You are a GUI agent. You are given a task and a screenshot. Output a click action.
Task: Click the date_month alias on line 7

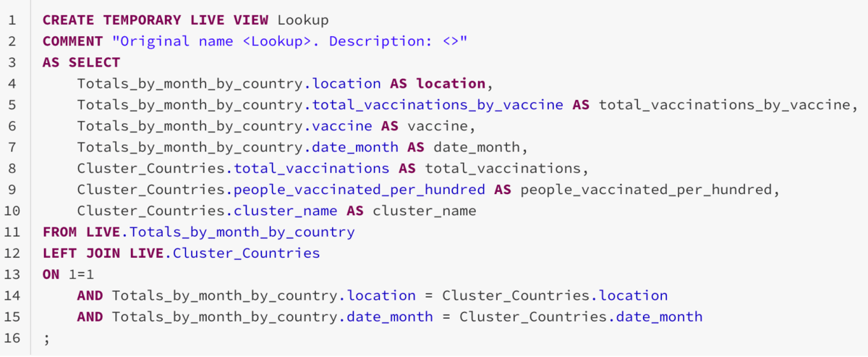pyautogui.click(x=477, y=148)
